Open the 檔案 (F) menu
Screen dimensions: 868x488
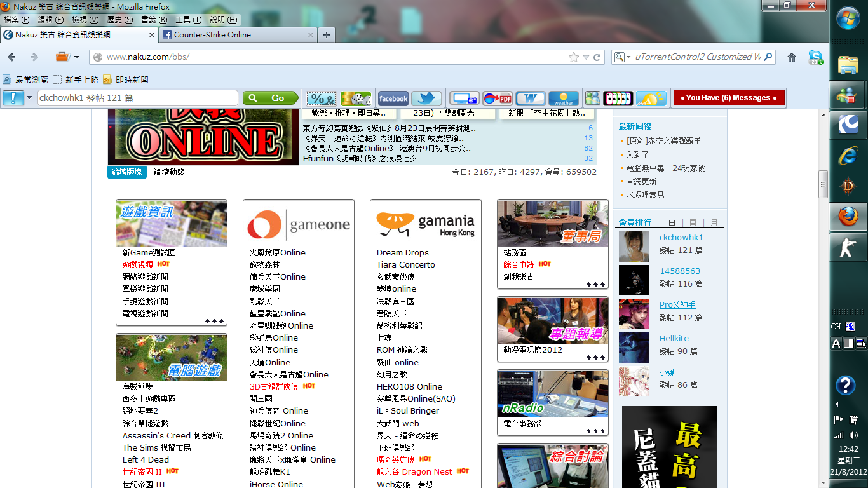17,20
